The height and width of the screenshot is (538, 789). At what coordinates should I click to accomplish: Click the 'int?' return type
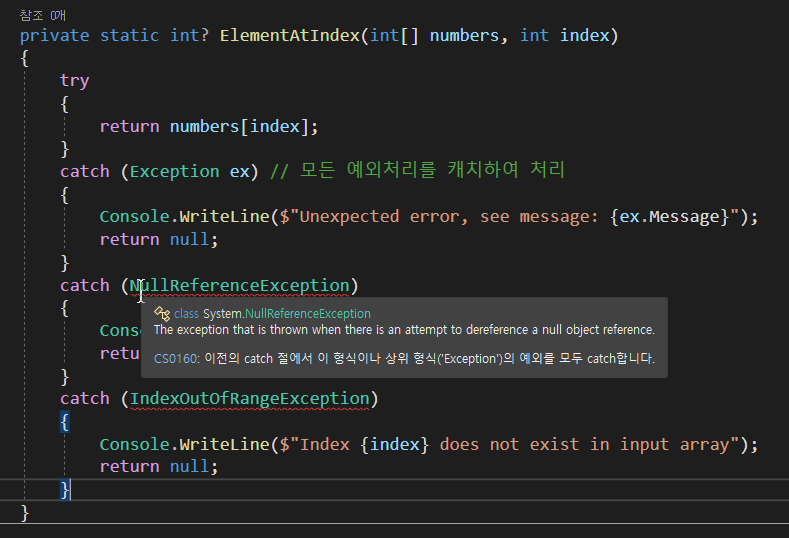(x=189, y=35)
